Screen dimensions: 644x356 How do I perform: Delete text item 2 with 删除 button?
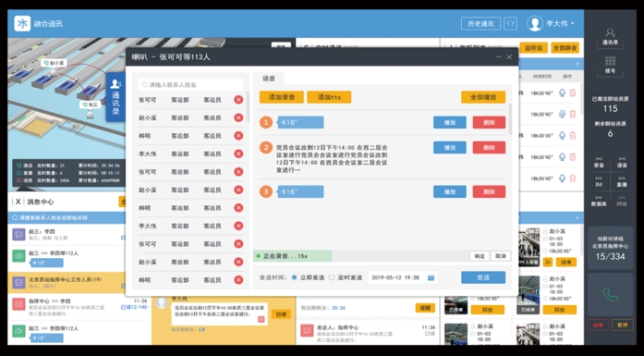click(x=489, y=147)
